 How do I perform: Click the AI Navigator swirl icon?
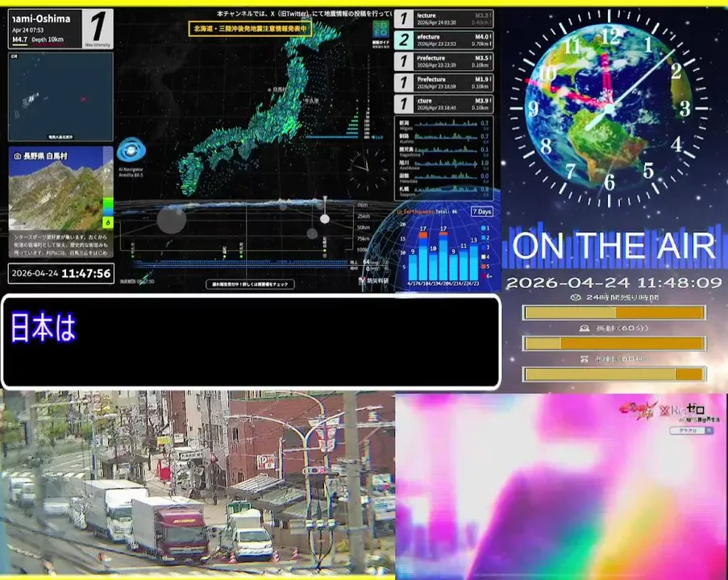(131, 151)
